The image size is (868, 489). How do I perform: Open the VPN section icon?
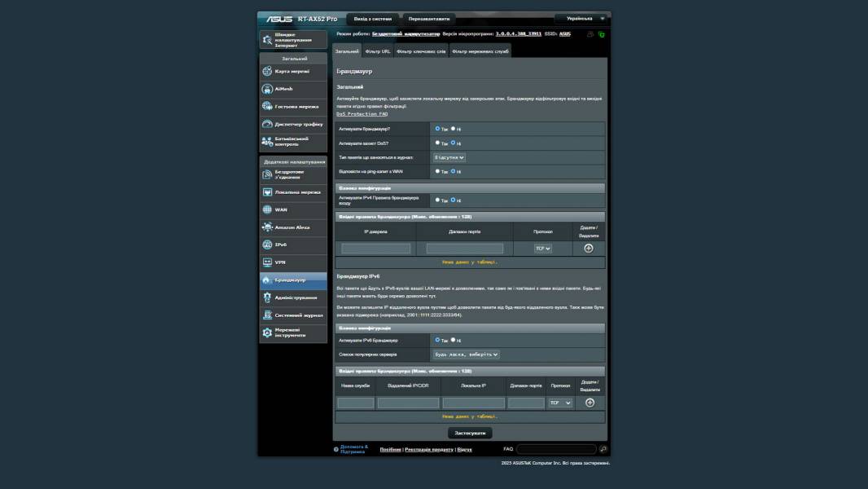pyautogui.click(x=267, y=262)
